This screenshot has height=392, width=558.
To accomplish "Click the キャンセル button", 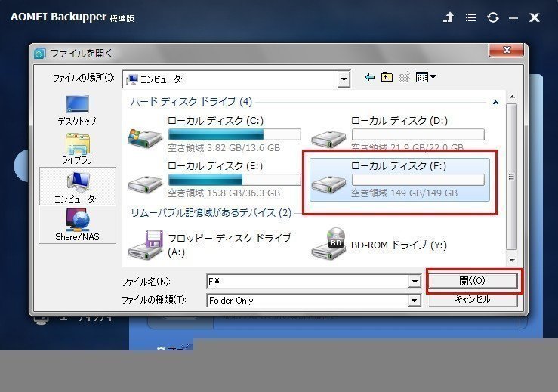I will [472, 299].
